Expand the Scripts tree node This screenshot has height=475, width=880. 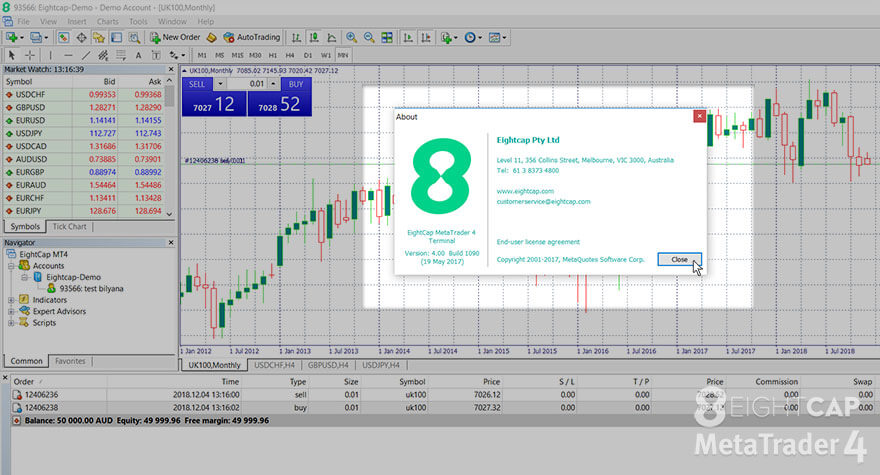coord(11,323)
